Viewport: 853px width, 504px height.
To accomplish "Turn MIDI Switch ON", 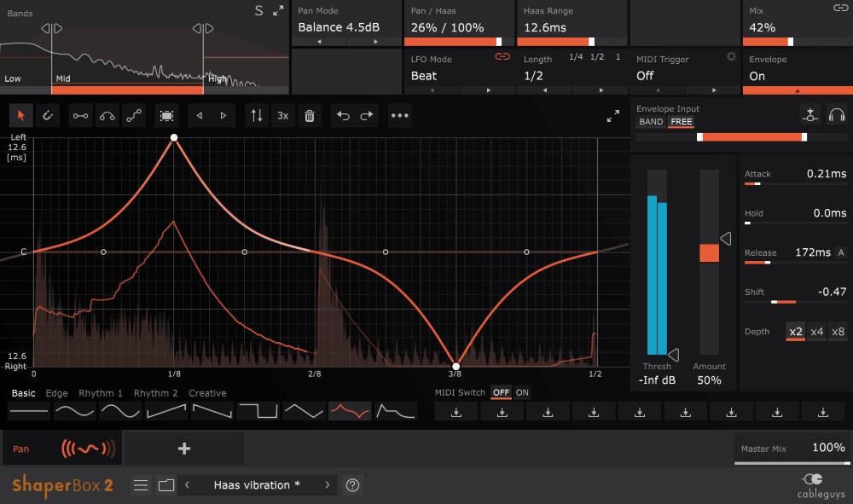I will [x=522, y=393].
